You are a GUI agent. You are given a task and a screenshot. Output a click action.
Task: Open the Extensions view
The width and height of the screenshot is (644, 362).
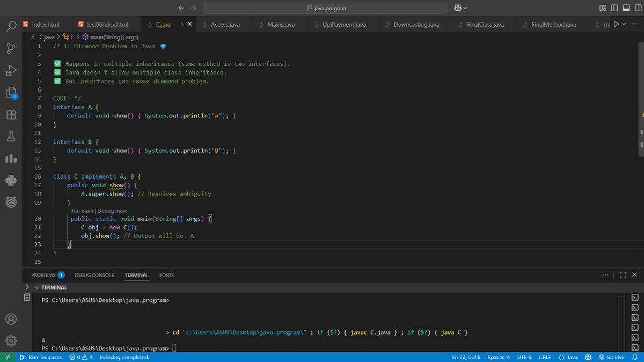click(11, 115)
